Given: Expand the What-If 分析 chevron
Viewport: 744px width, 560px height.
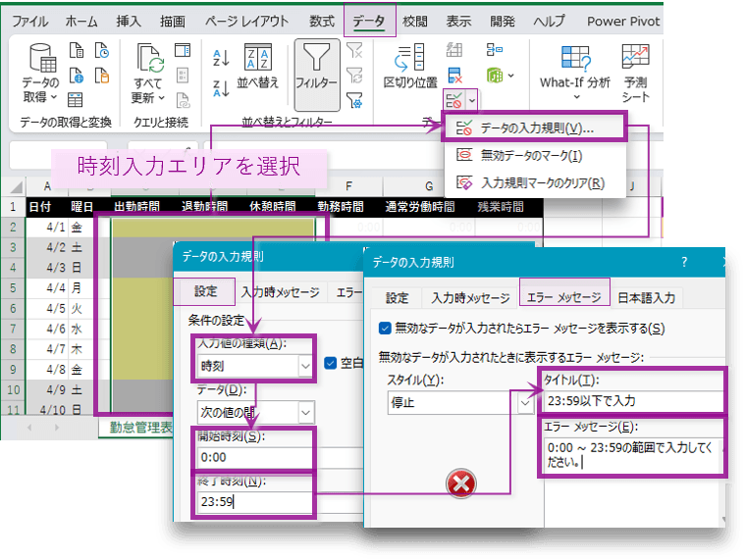Looking at the screenshot, I should pos(577,97).
